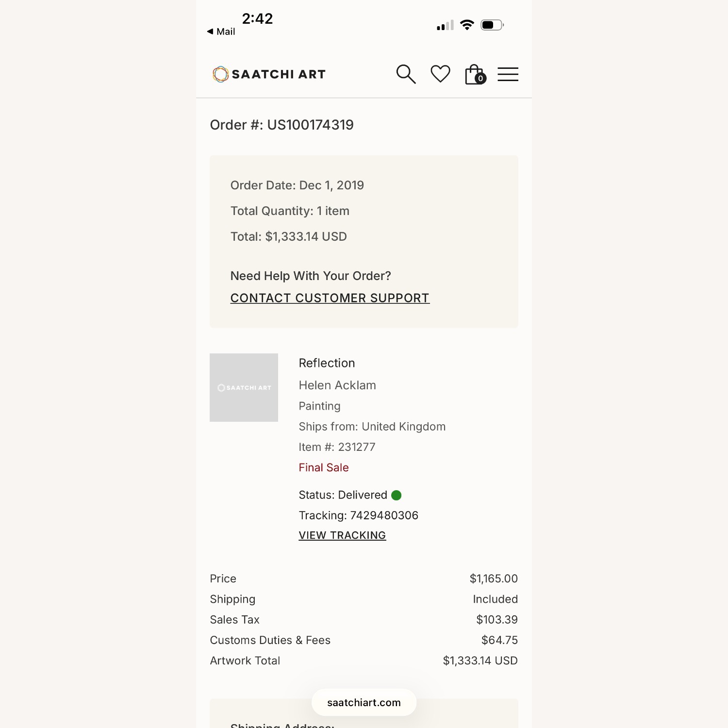Tap the artist name Helen Acklam

point(337,385)
